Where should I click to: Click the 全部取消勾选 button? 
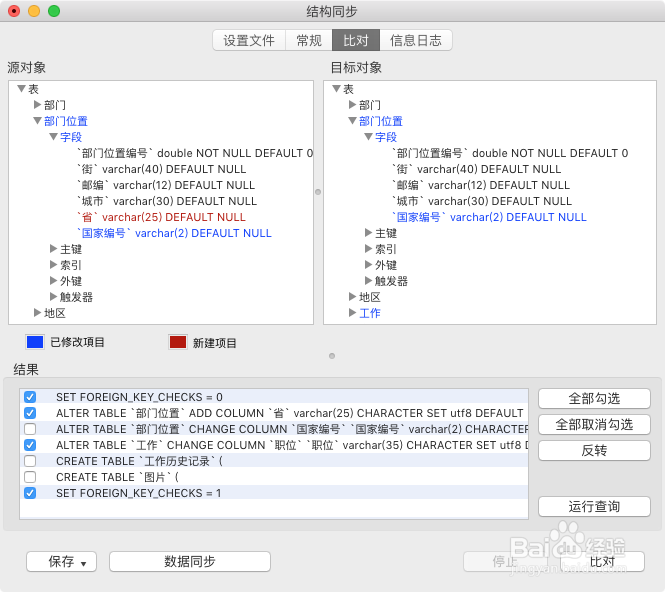pos(594,424)
